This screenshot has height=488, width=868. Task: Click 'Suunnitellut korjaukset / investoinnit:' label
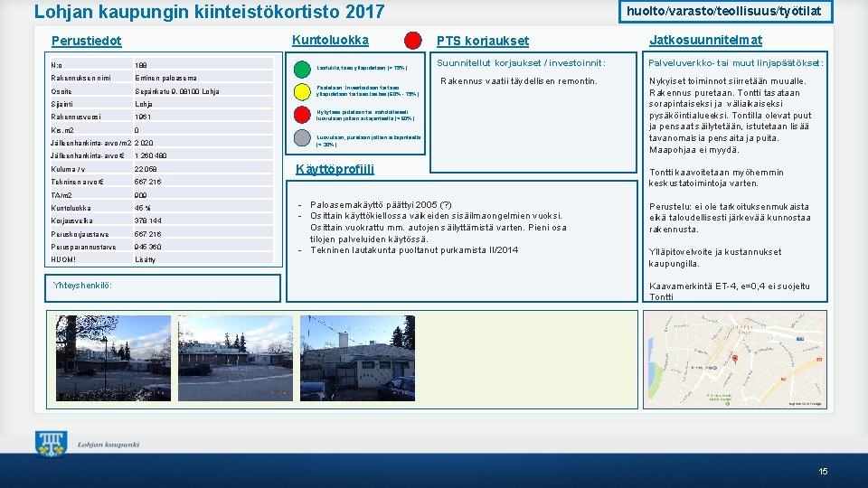[521, 63]
